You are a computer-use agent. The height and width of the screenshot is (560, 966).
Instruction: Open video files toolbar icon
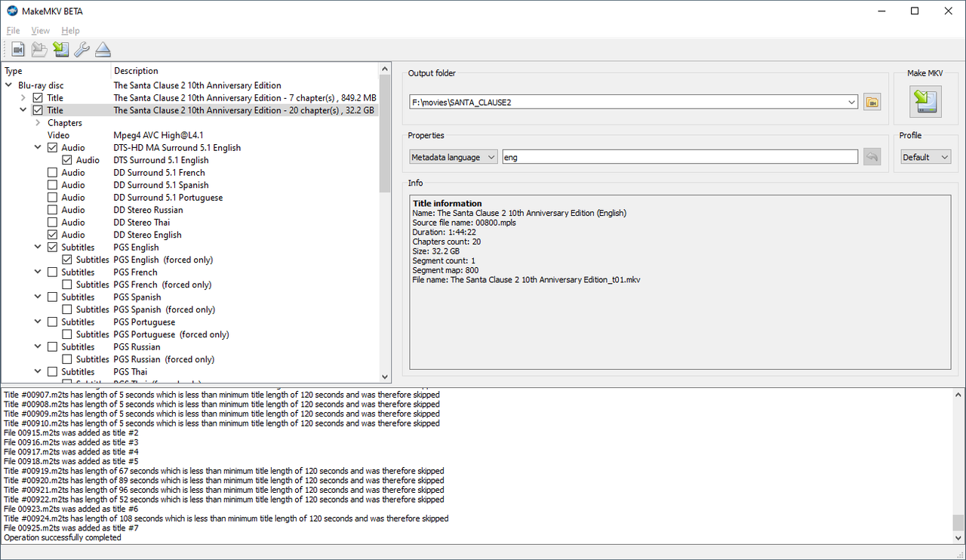coord(18,50)
